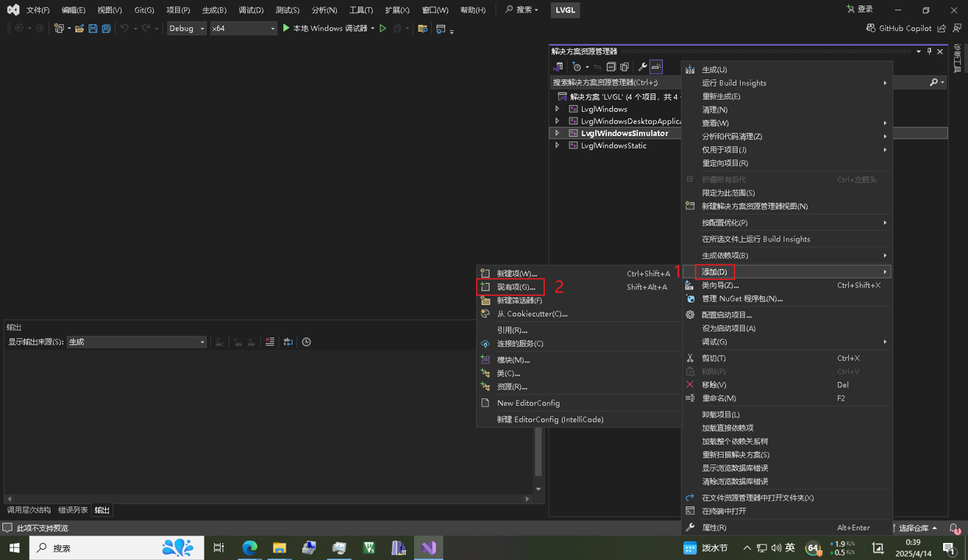Click Solution Explorer switch views icon
Viewport: 968px width, 560px height.
[558, 67]
